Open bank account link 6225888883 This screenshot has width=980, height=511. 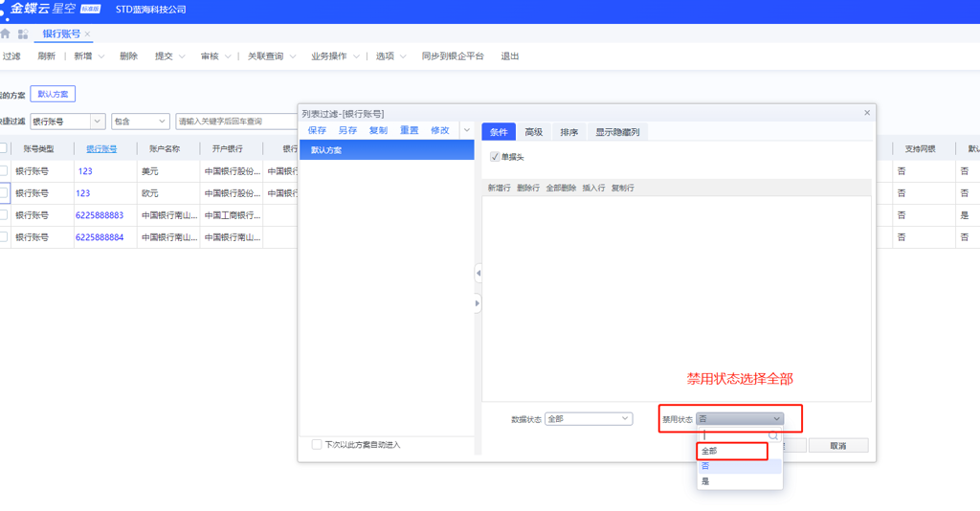pos(100,215)
